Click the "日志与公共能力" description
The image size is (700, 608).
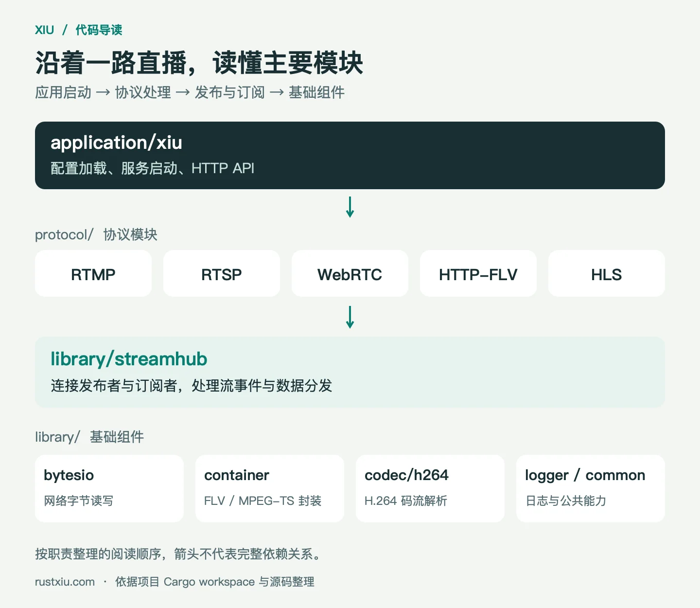[566, 501]
